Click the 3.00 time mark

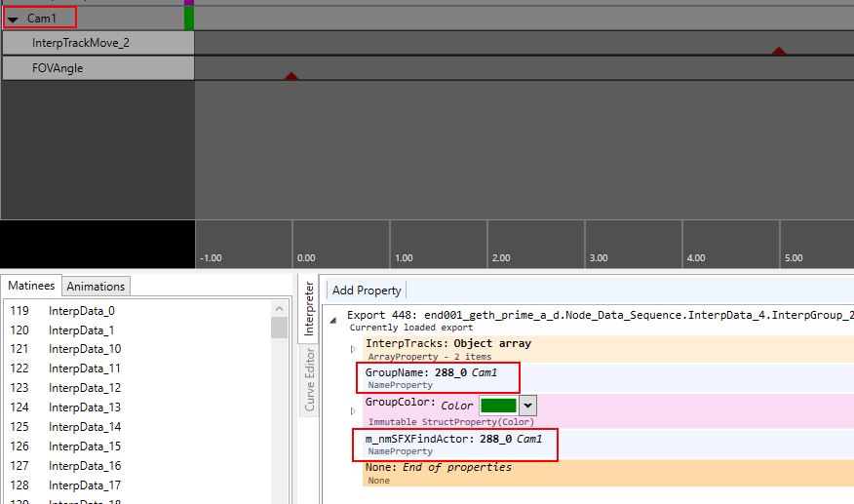pos(598,257)
